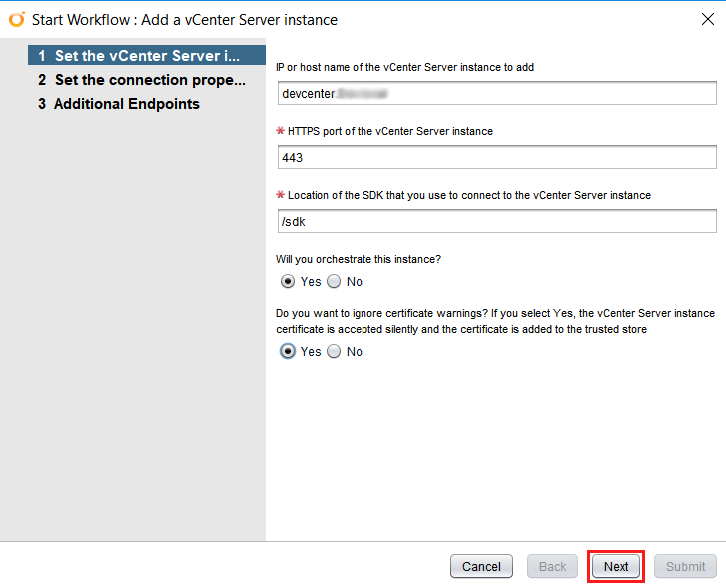Viewport: 726px width, 588px height.
Task: Open step 2 Set the connection properties
Action: tap(141, 80)
